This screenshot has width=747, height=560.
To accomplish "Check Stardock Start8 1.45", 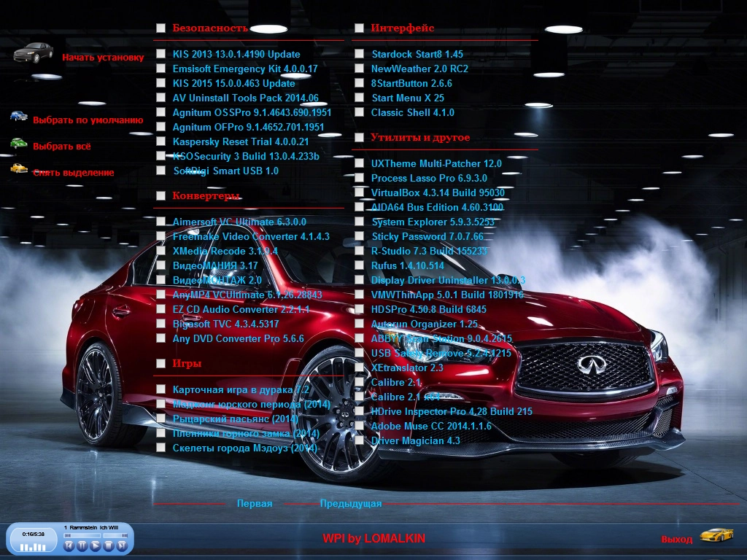I will point(359,54).
